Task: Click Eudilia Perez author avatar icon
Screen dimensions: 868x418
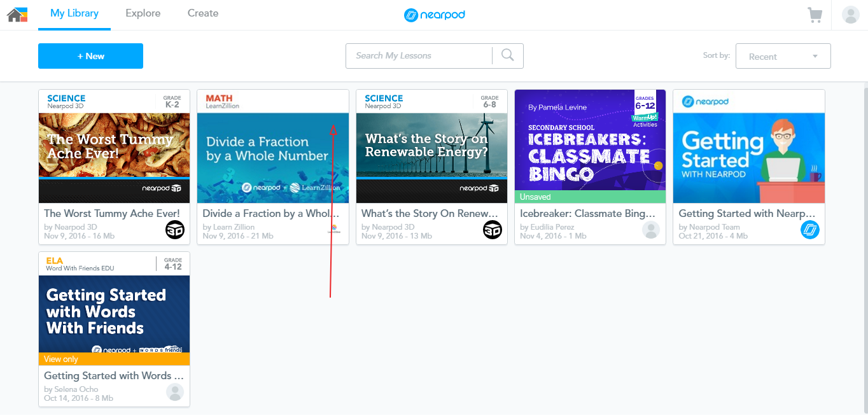Action: [650, 230]
